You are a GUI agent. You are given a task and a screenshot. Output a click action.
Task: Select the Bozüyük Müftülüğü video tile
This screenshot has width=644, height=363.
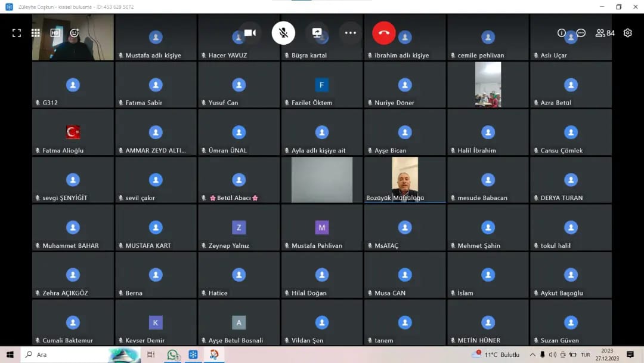click(405, 180)
